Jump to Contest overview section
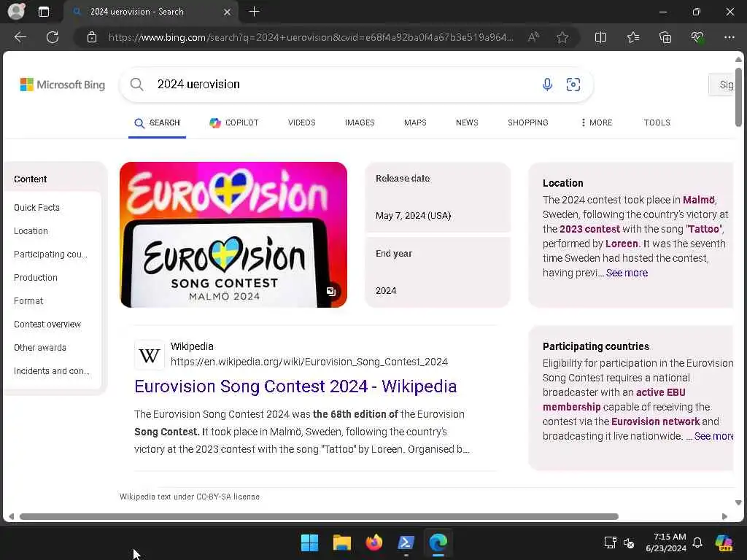The height and width of the screenshot is (560, 747). point(47,324)
